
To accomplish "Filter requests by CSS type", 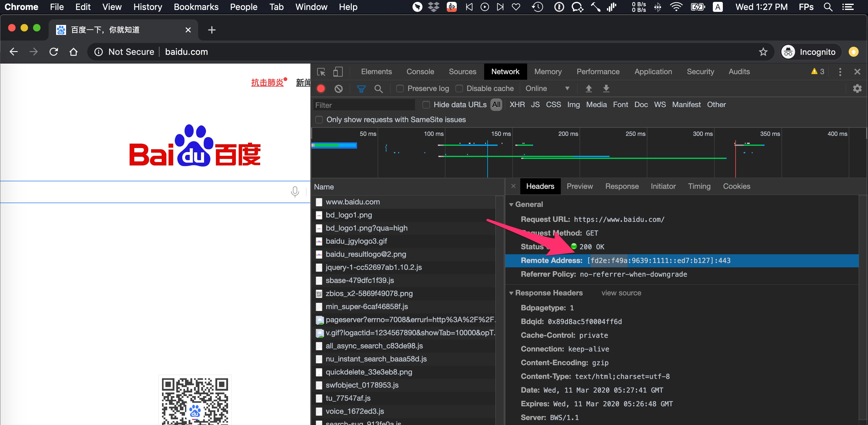I will pos(553,105).
